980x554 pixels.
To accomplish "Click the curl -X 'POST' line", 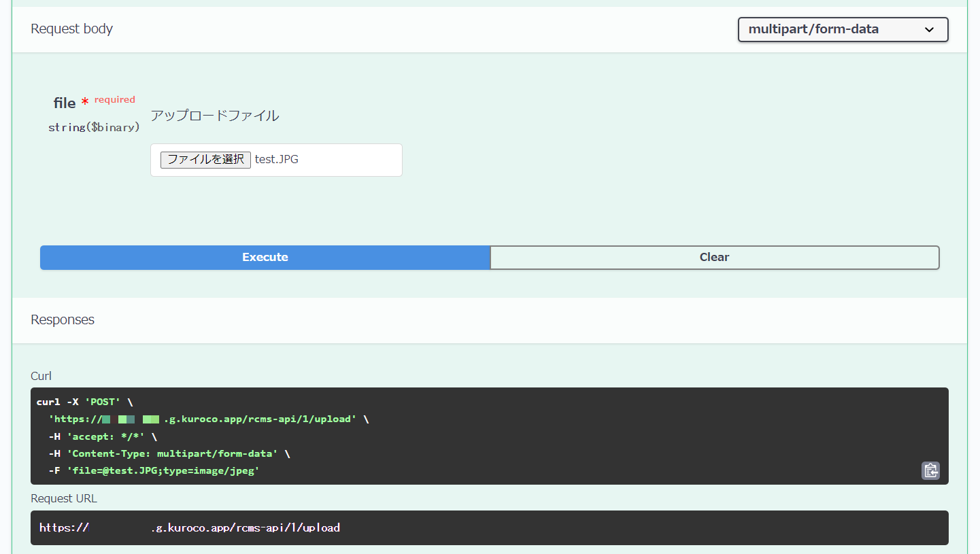I will click(x=84, y=402).
